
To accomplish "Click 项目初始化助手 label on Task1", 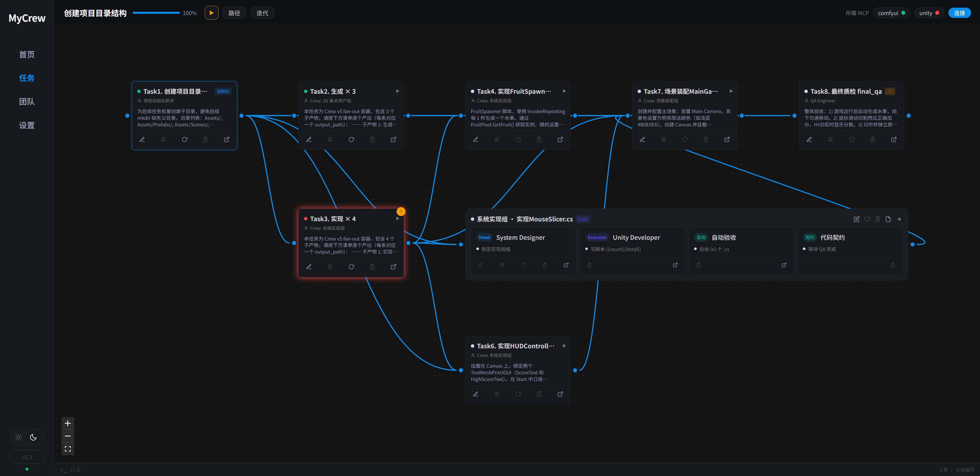I will point(159,101).
